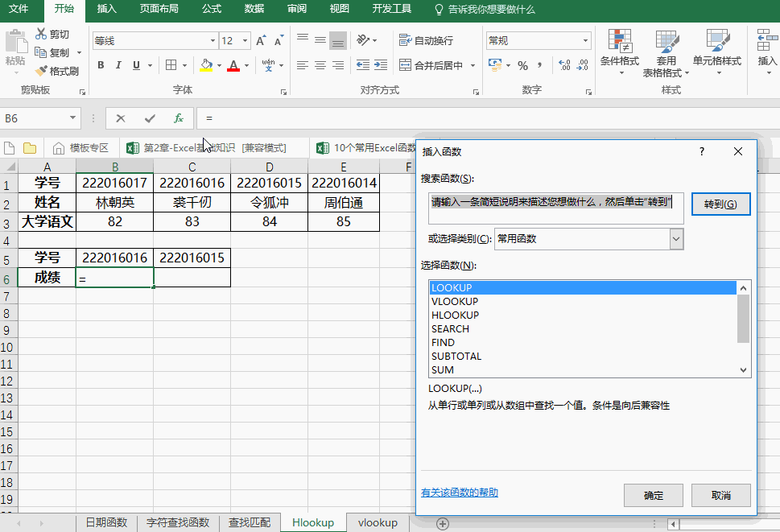Toggle Wrap Text (自动换行)
Image resolution: width=780 pixels, height=532 pixels.
427,40
